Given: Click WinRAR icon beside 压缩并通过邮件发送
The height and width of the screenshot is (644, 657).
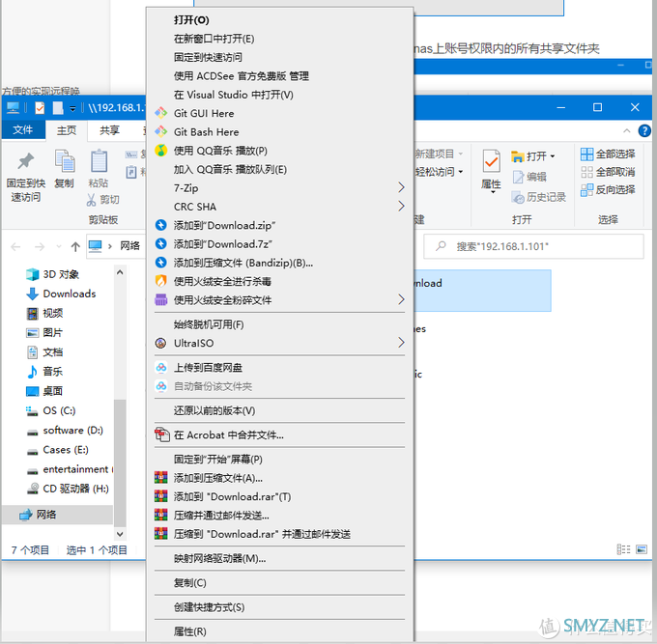Looking at the screenshot, I should pyautogui.click(x=161, y=515).
